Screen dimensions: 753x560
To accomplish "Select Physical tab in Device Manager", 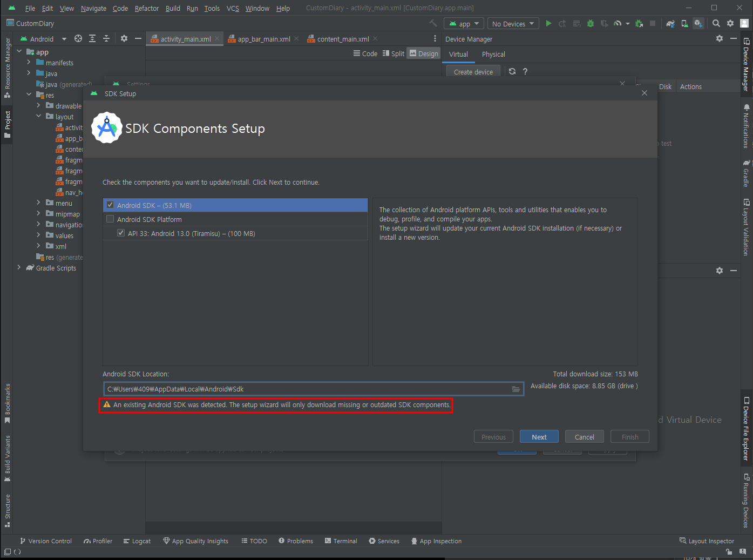I will point(493,55).
